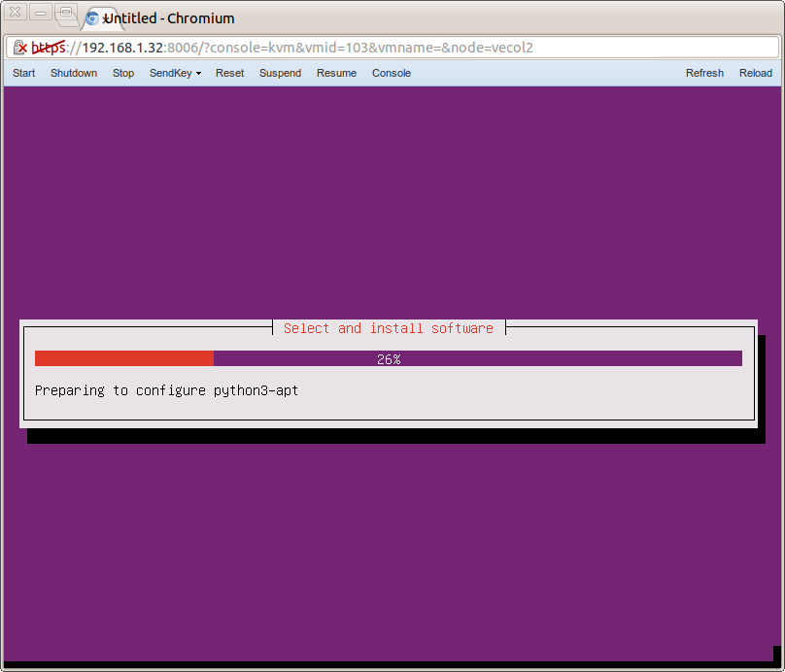Resume the suspended VM
Viewport: 785px width, 672px height.
point(335,73)
